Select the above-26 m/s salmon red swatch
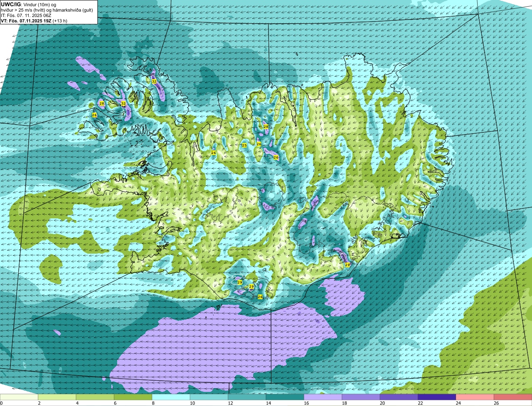Image resolution: width=532 pixels, height=406 pixels. 513,397
